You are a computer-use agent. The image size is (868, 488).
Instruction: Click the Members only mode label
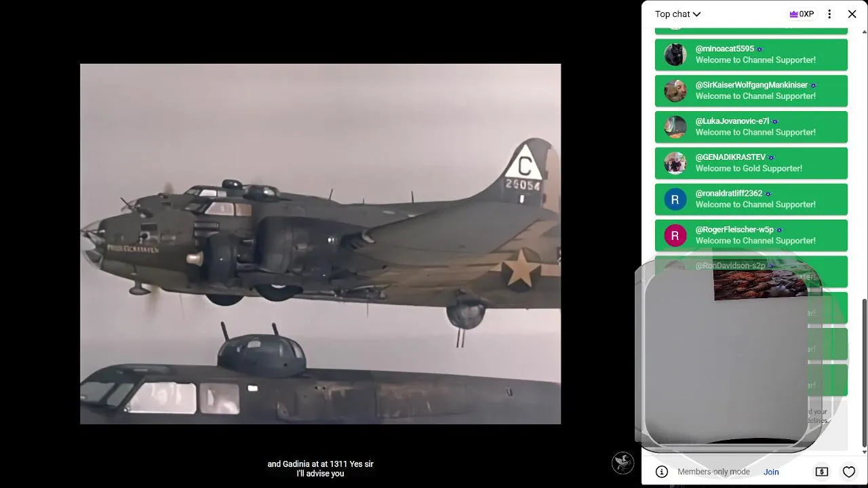pyautogui.click(x=713, y=472)
